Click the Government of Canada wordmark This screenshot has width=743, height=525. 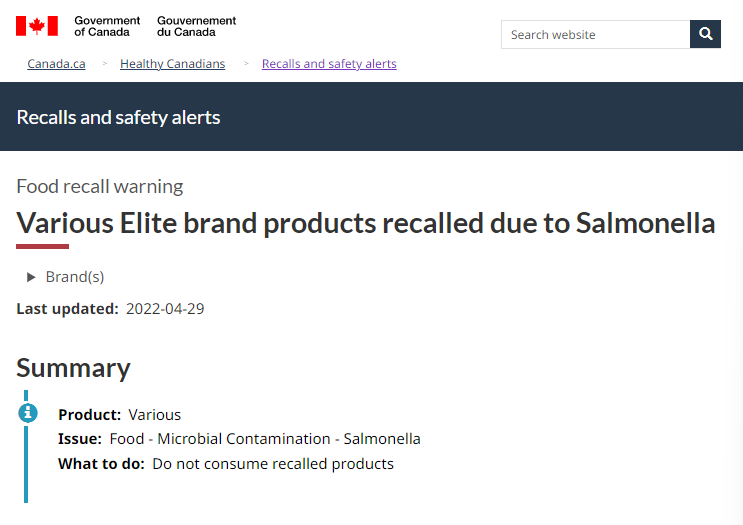tap(107, 27)
